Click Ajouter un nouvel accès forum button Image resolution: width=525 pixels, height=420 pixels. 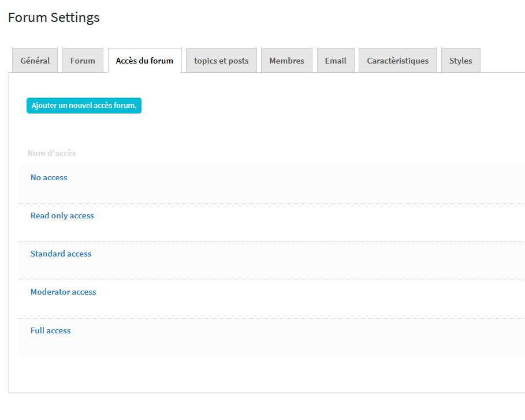[x=84, y=106]
